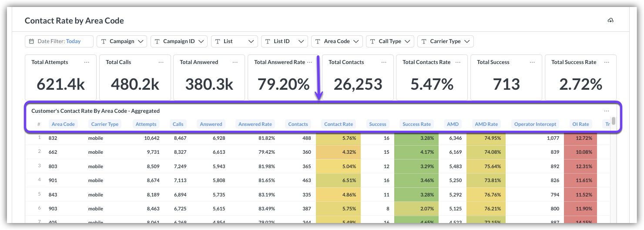
Task: Open Total Attempts card options menu
Action: pyautogui.click(x=87, y=62)
